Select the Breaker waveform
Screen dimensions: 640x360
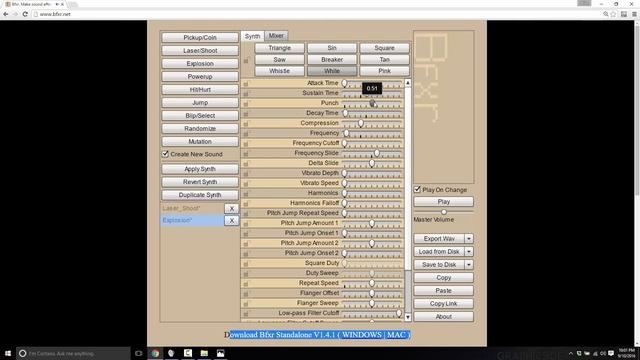(x=332, y=60)
